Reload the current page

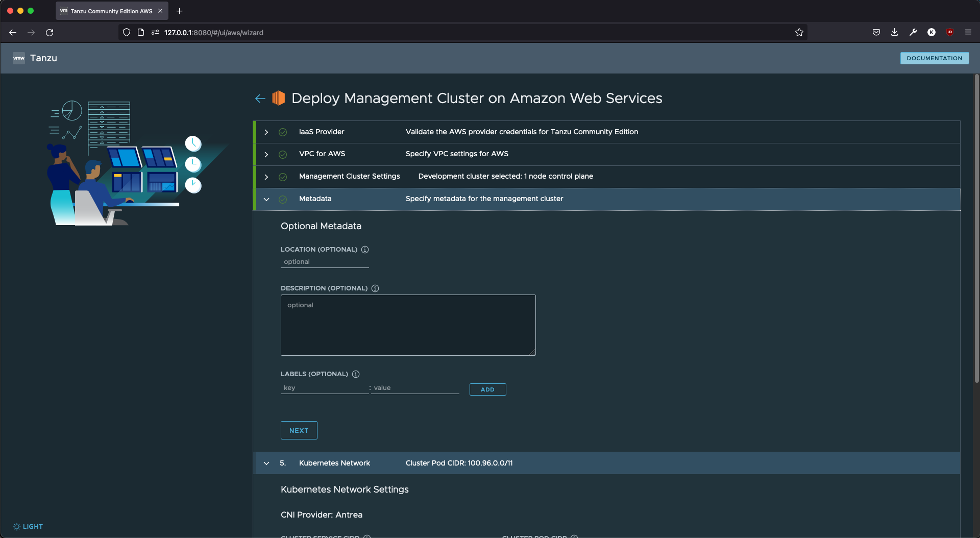click(x=50, y=32)
